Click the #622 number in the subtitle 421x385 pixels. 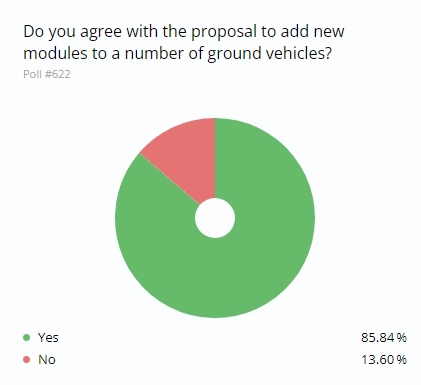[58, 74]
